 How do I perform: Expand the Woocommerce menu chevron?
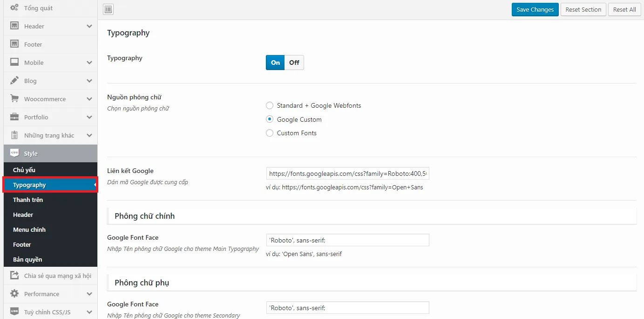(89, 99)
